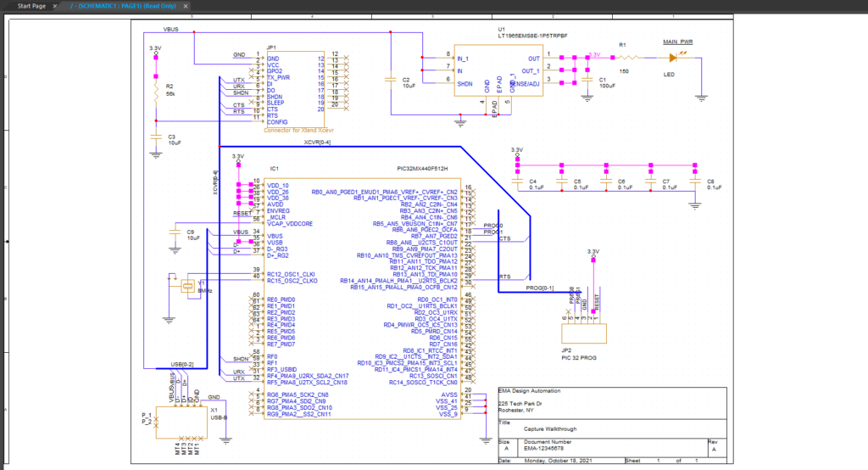
Task: Select the IC1 microcontroller body
Action: [363, 299]
